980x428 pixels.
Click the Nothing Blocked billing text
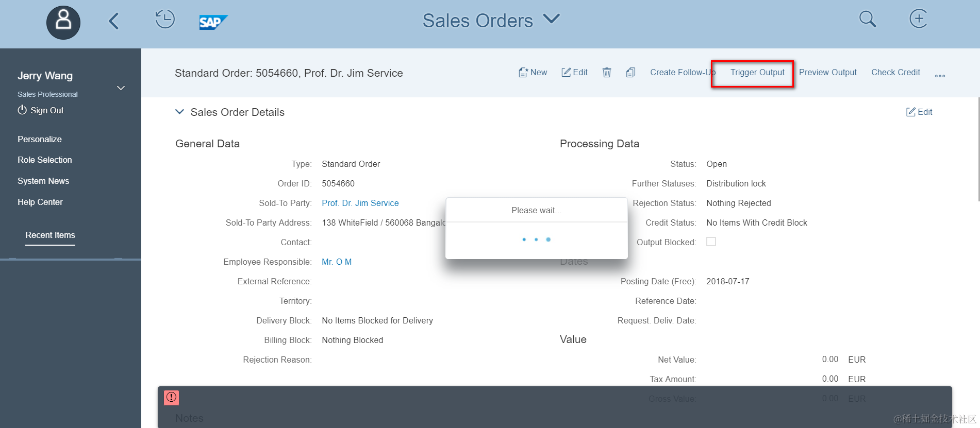(353, 340)
